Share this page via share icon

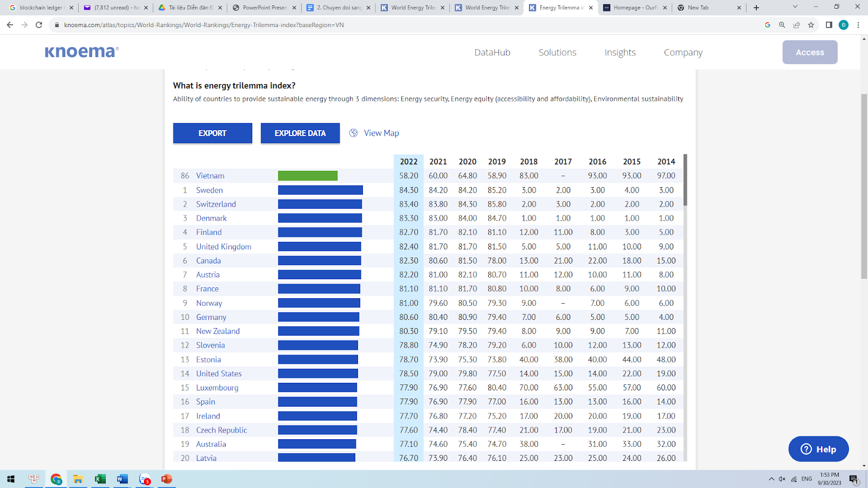click(x=796, y=25)
